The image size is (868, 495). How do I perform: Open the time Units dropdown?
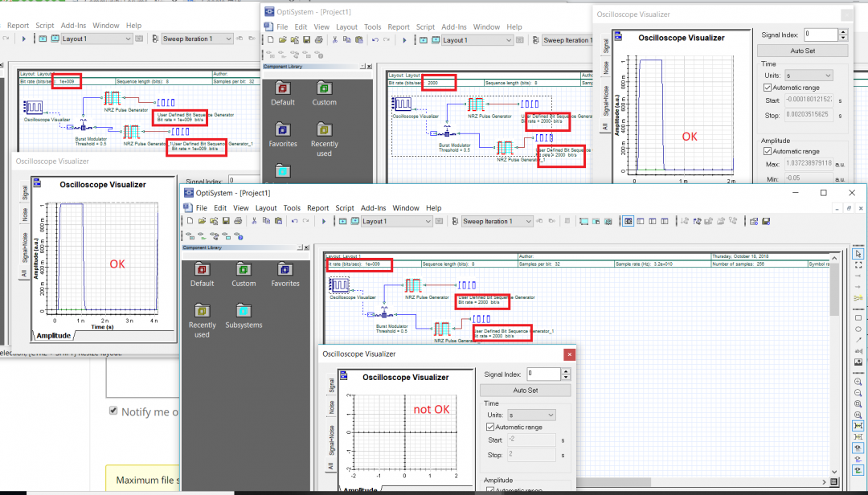click(x=551, y=415)
